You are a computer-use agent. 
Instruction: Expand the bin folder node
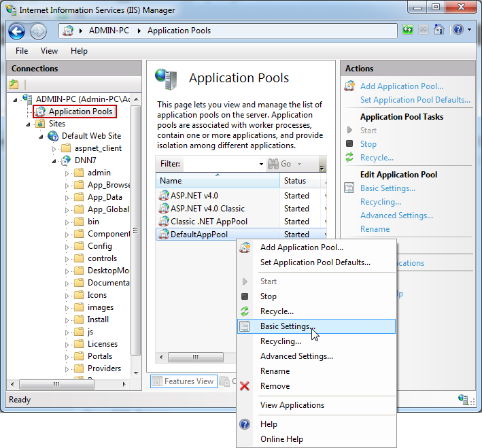point(67,222)
